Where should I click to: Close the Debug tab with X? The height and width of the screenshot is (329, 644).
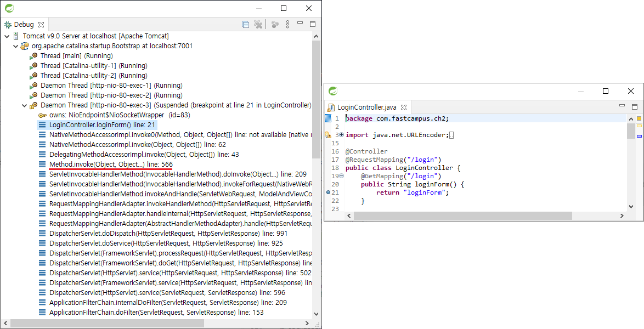point(41,25)
